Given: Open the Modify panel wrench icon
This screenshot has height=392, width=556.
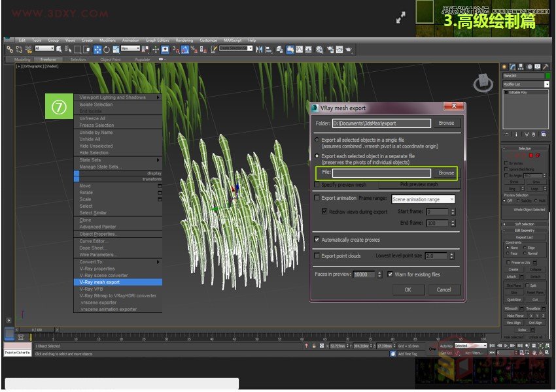Looking at the screenshot, I should 513,66.
